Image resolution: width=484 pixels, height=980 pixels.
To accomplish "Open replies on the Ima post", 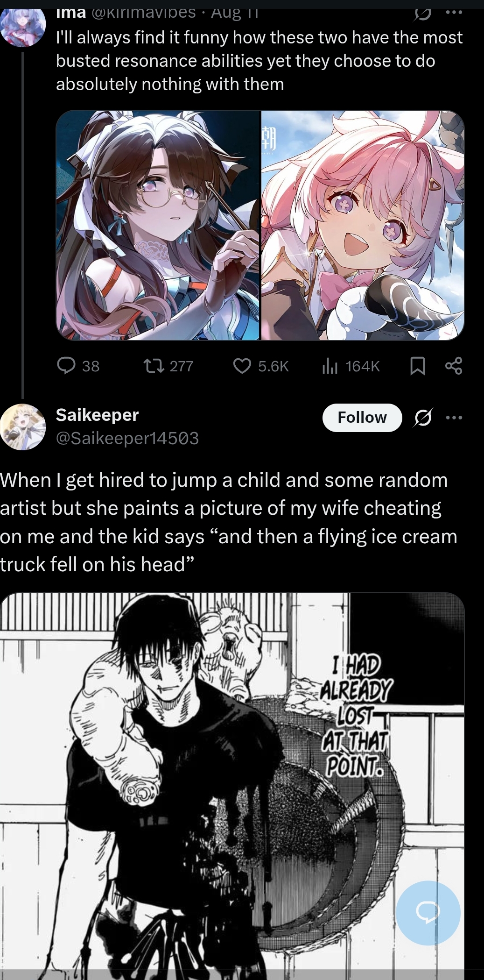I will click(78, 366).
